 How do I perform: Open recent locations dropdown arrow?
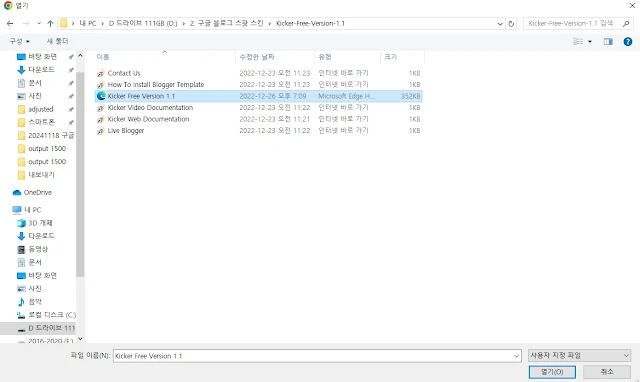tap(39, 24)
